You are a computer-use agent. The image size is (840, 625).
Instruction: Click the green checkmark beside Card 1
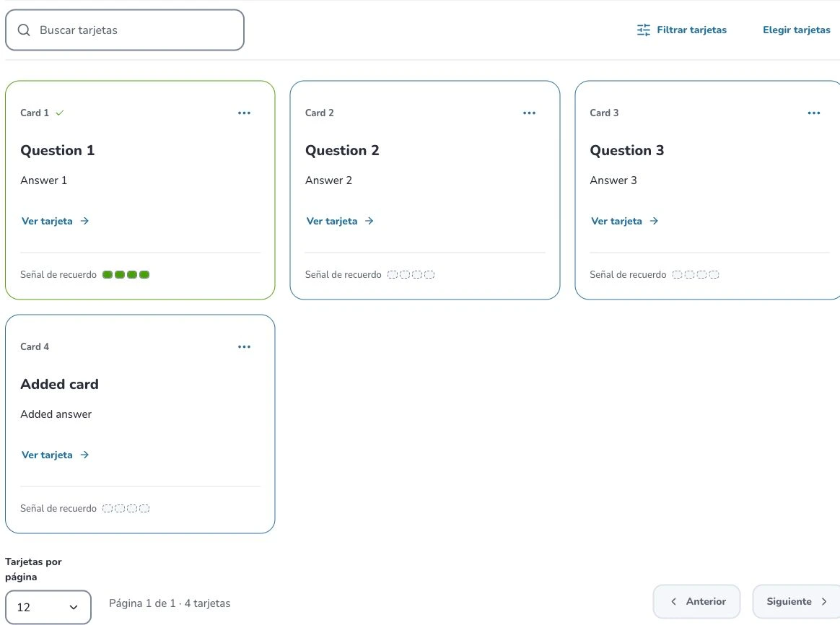click(x=59, y=113)
